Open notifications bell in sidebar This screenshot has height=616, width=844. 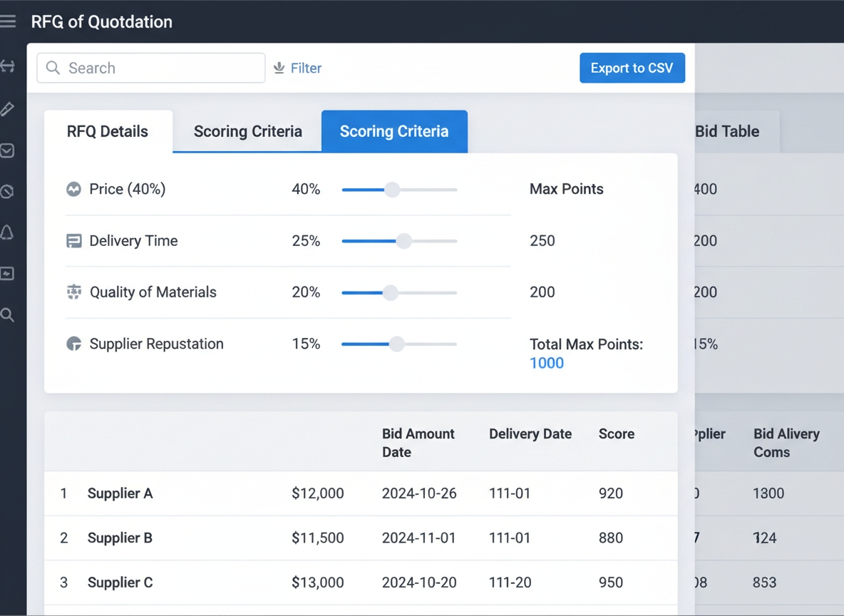coord(7,232)
